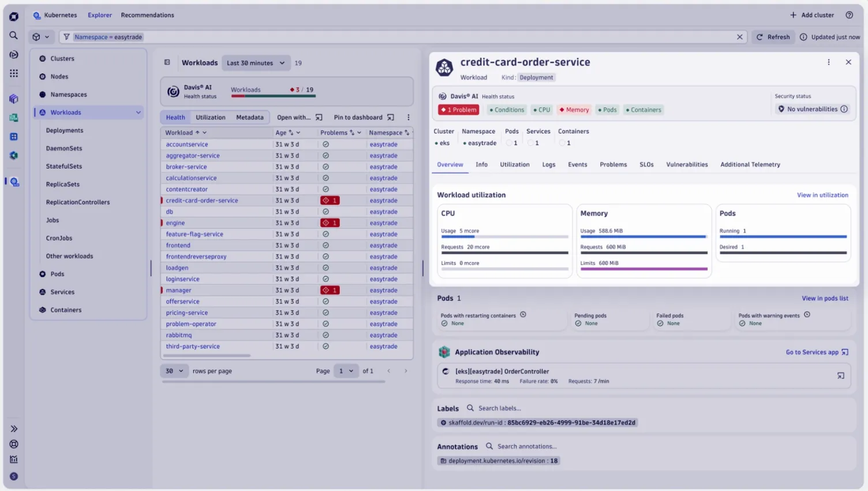Clear the Namespace filter with X icon
Image resolution: width=868 pixels, height=491 pixels.
pyautogui.click(x=740, y=37)
